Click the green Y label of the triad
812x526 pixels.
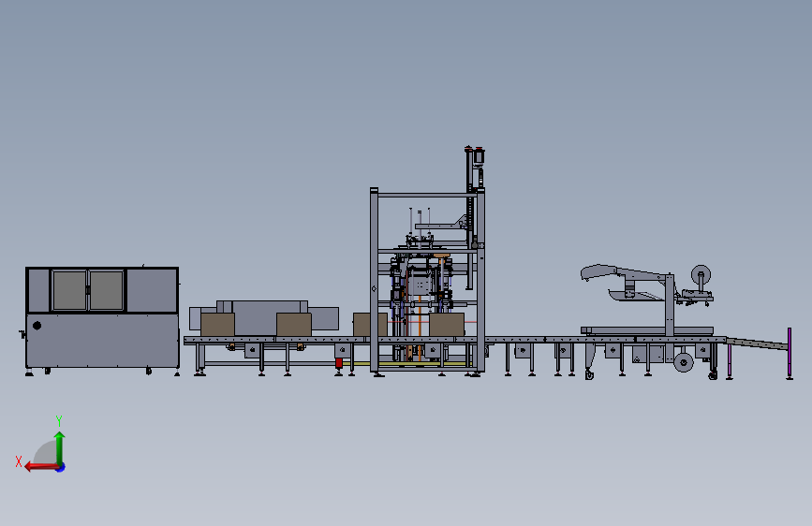point(59,420)
